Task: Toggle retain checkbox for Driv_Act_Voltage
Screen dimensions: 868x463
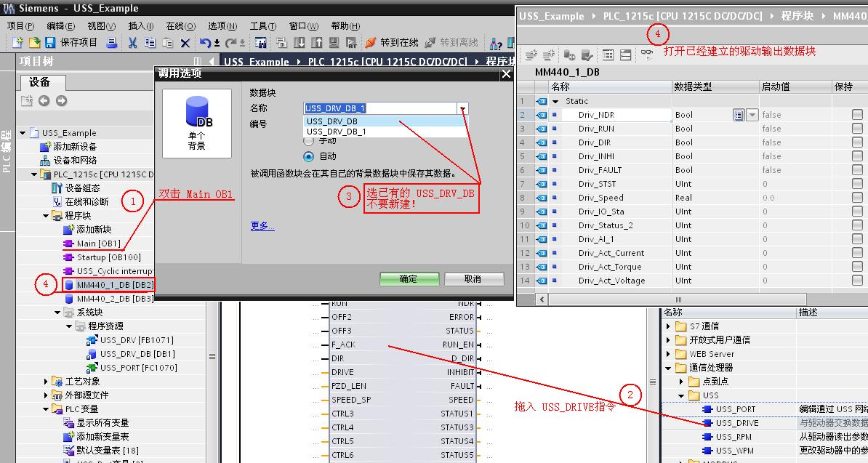Action: [857, 281]
